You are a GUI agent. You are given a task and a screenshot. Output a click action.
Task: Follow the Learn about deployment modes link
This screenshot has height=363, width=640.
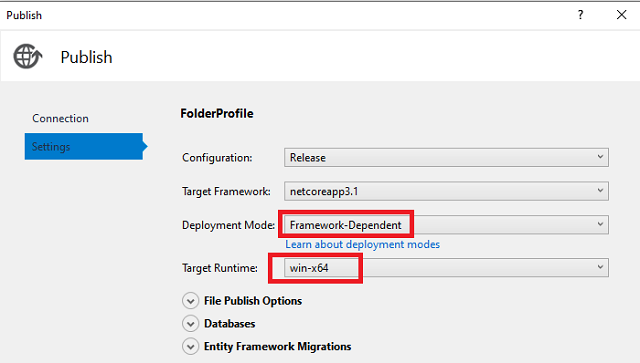coord(362,244)
